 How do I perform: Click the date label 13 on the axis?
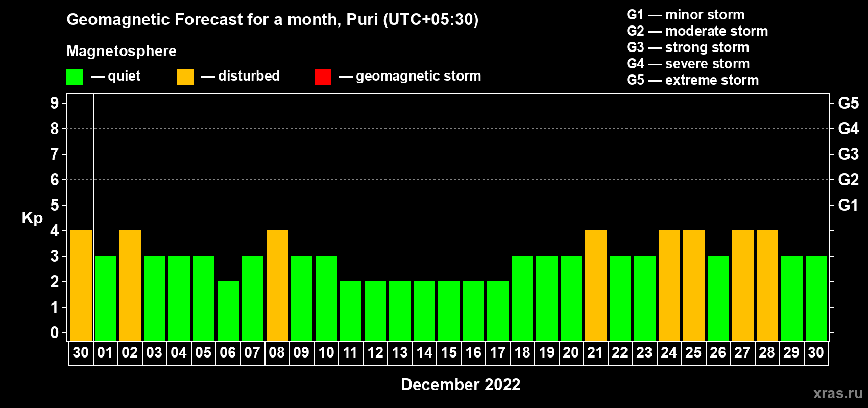click(x=400, y=352)
